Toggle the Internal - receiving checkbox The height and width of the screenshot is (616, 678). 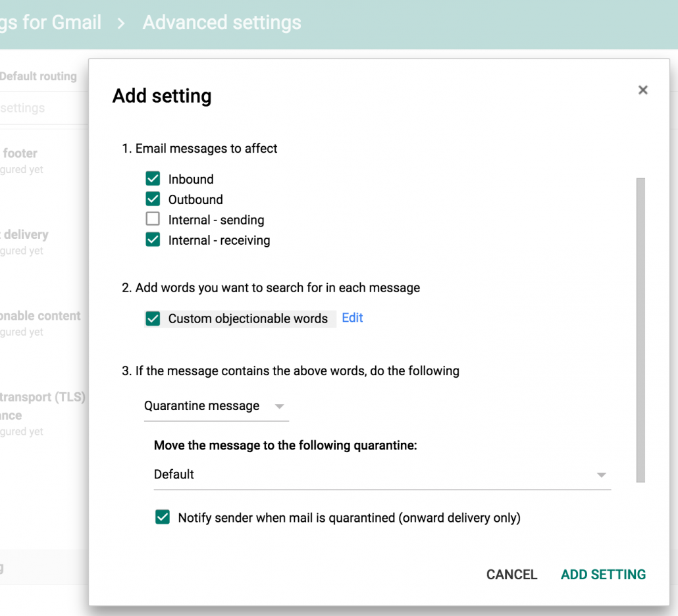click(x=152, y=240)
